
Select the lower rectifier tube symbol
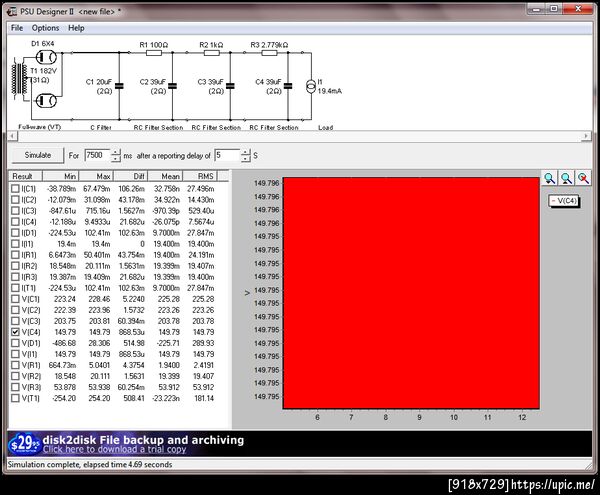coord(46,101)
